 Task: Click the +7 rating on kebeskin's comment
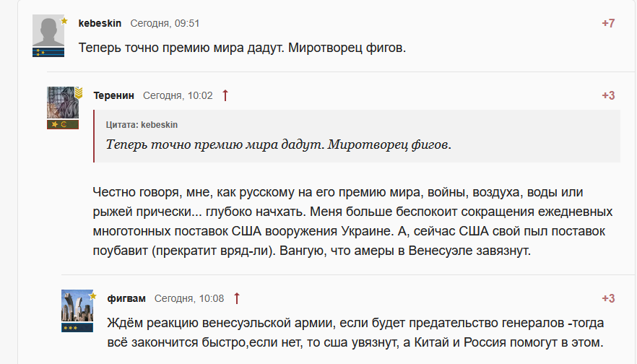pos(608,23)
